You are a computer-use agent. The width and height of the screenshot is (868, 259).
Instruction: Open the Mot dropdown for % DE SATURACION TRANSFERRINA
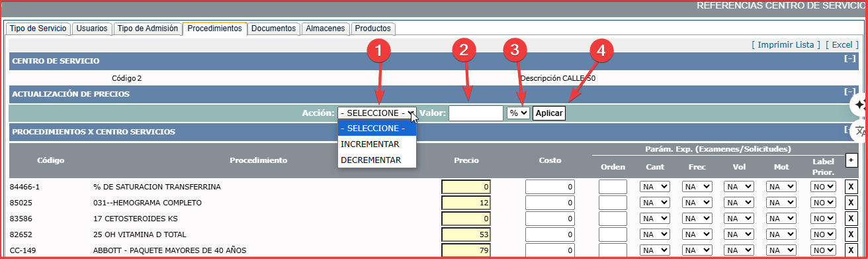[x=781, y=187]
